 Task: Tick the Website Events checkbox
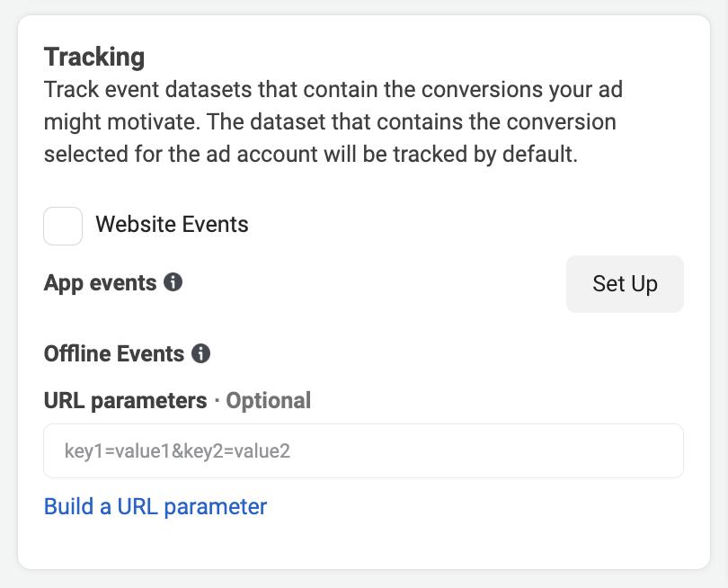pyautogui.click(x=63, y=226)
